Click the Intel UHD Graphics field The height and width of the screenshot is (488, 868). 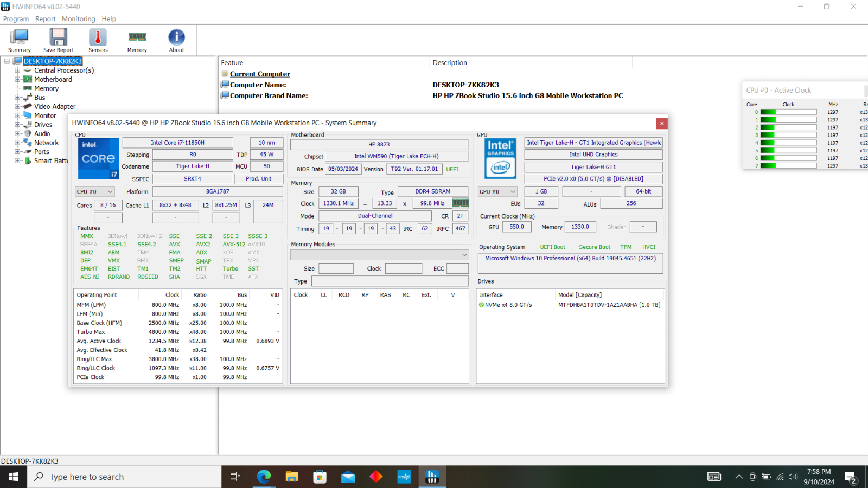pyautogui.click(x=593, y=155)
